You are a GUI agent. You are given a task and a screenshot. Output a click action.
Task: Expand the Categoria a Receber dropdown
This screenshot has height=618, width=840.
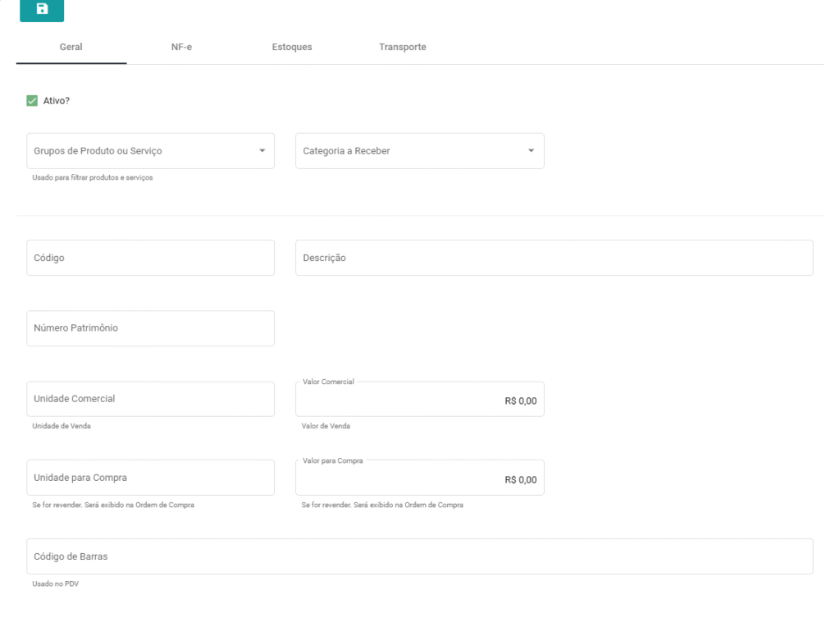click(410, 151)
